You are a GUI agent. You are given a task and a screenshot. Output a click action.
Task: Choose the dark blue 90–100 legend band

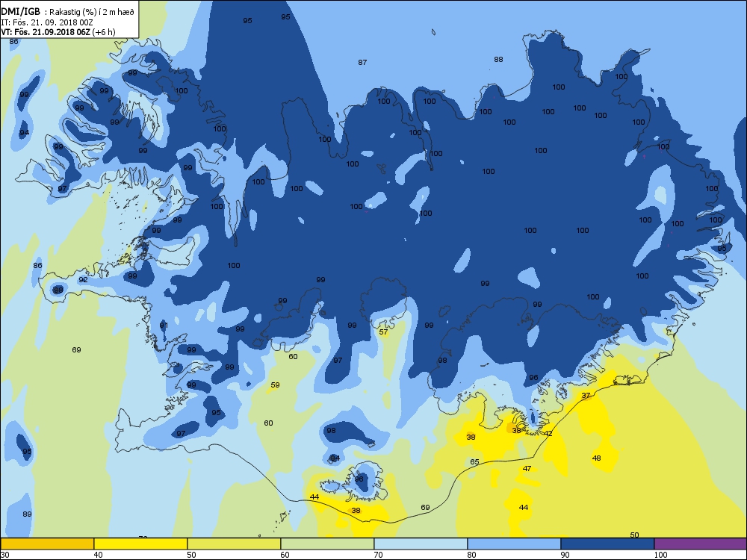607,544
